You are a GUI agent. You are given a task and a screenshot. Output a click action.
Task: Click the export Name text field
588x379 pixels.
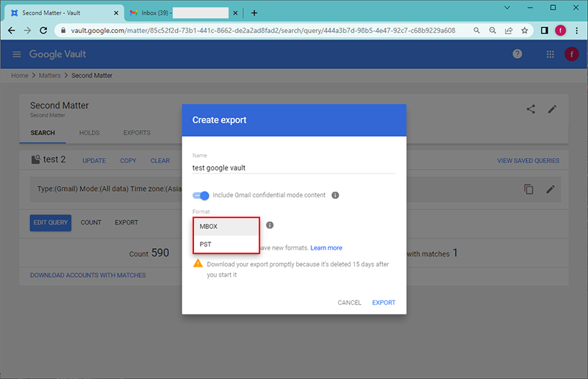[294, 167]
